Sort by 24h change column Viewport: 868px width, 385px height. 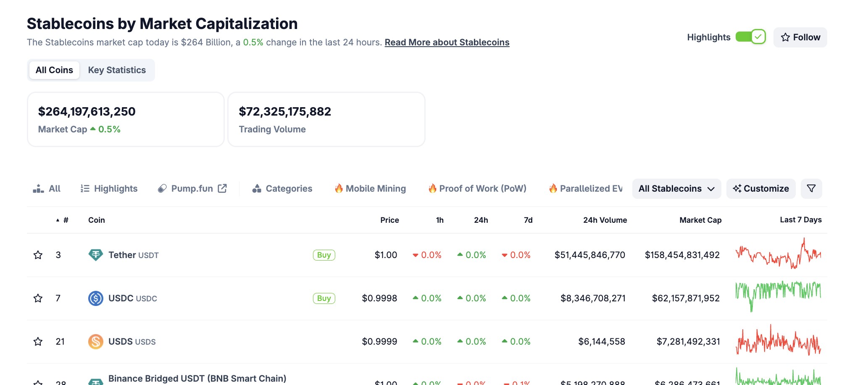(x=481, y=220)
